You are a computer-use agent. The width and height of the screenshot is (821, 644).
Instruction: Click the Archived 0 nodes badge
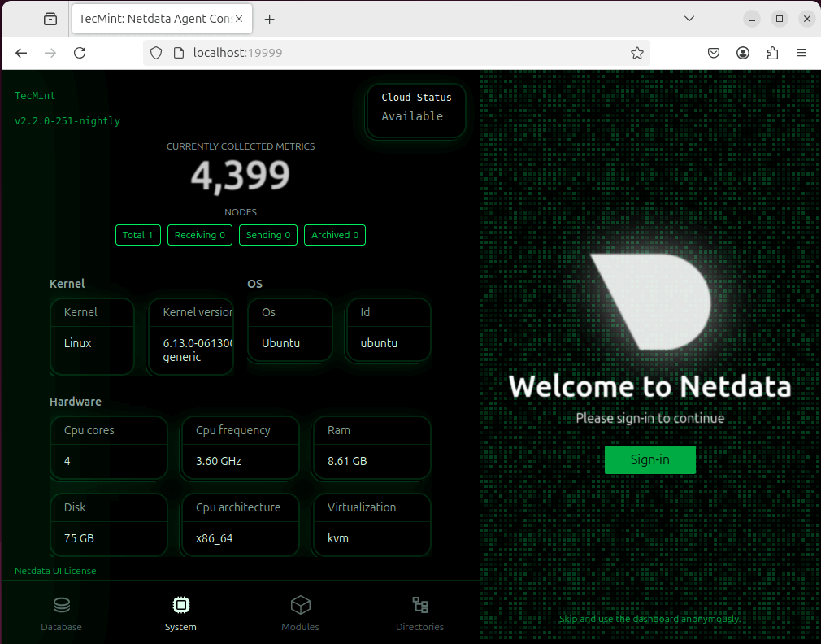[x=335, y=235]
